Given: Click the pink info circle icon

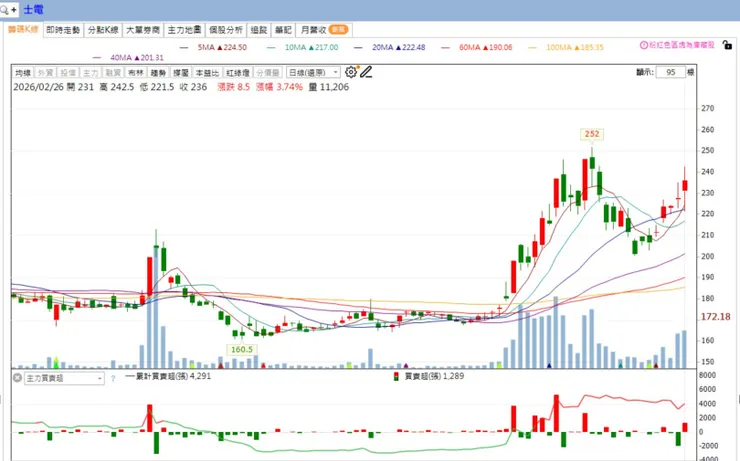Looking at the screenshot, I should tap(644, 45).
